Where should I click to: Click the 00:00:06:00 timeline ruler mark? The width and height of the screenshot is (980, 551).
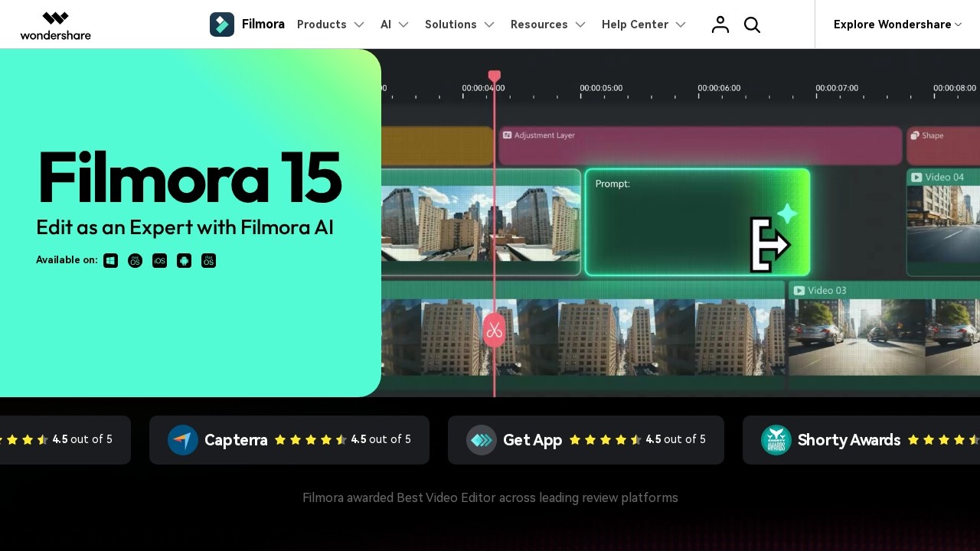coord(719,88)
